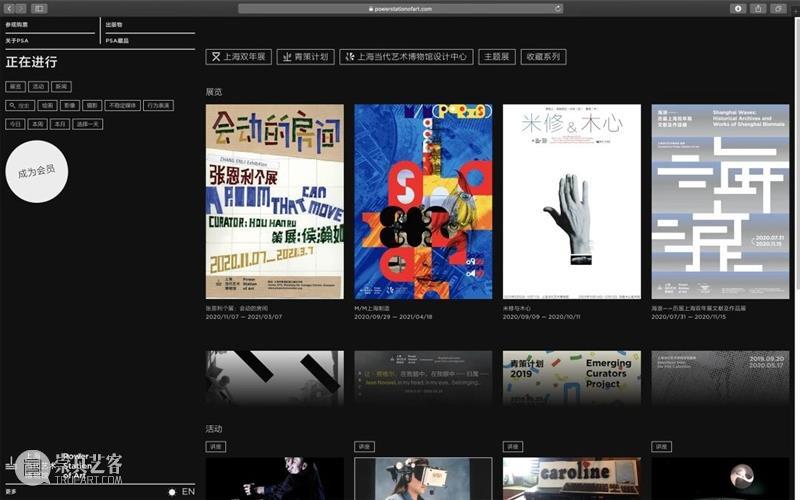
Task: Filter by 主题展 tag
Action: click(x=496, y=57)
